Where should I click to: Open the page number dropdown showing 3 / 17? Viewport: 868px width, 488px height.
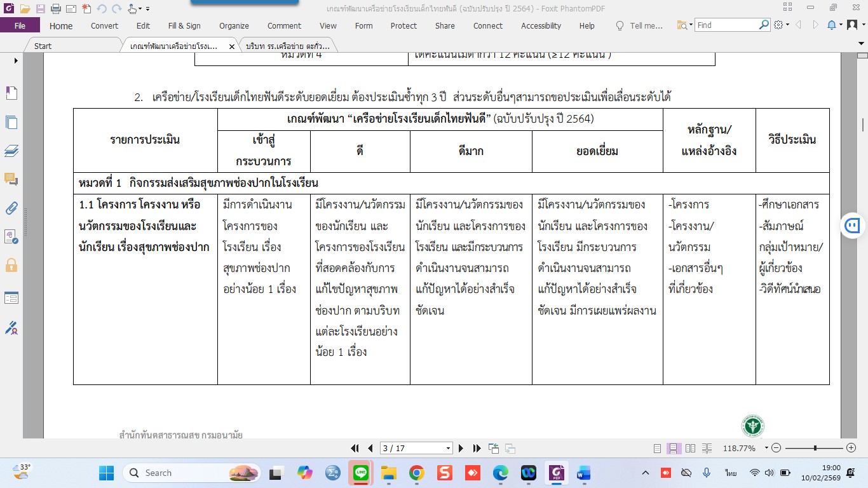448,448
